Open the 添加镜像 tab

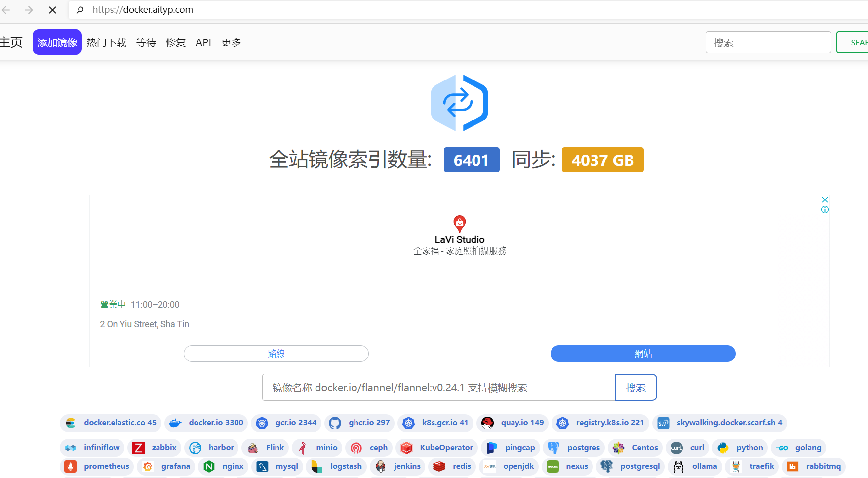[x=57, y=42]
